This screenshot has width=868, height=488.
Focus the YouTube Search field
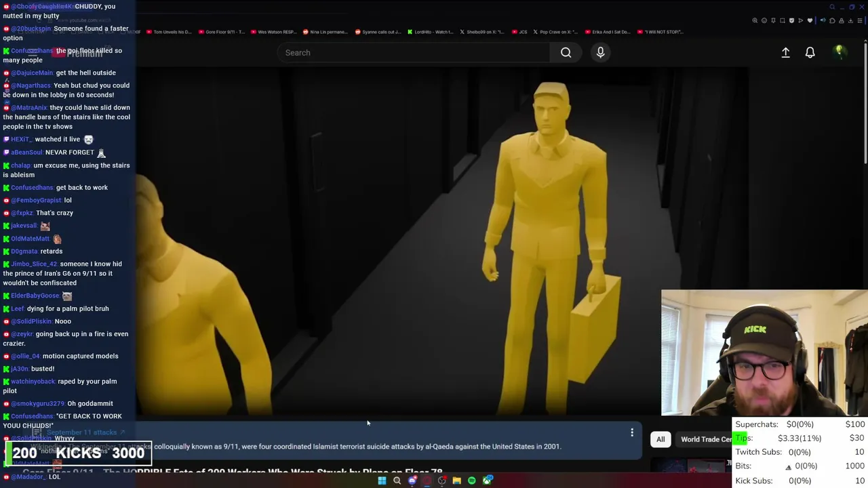coord(414,52)
